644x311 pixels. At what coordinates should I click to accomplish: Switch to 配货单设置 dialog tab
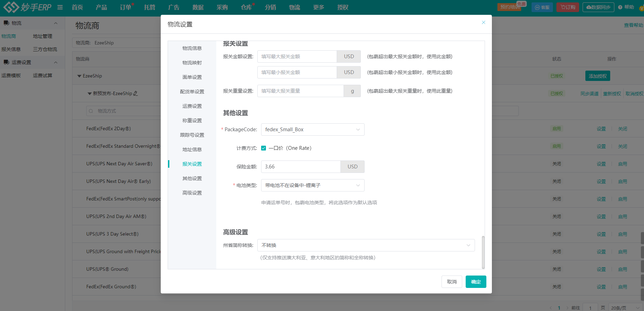192,92
